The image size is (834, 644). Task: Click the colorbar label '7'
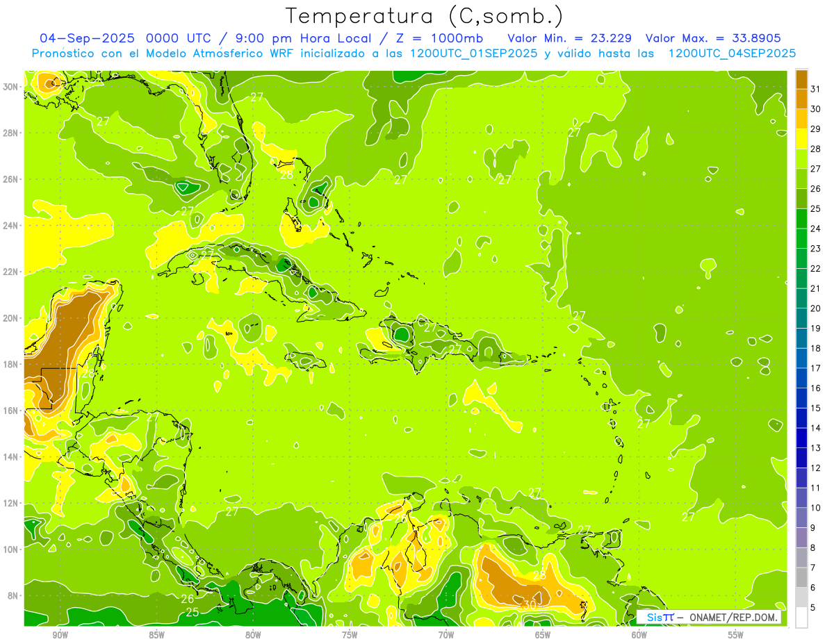pos(813,568)
